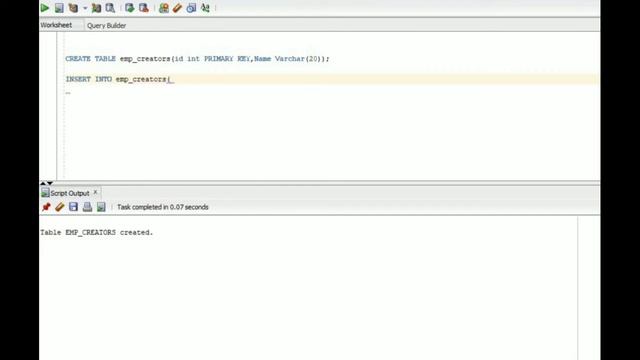Viewport: 640px width, 360px height.
Task: Print the Script Output
Action: click(x=87, y=207)
